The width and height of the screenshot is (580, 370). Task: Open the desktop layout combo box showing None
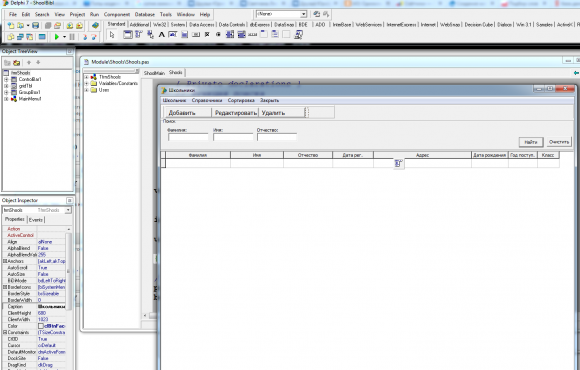click(281, 14)
